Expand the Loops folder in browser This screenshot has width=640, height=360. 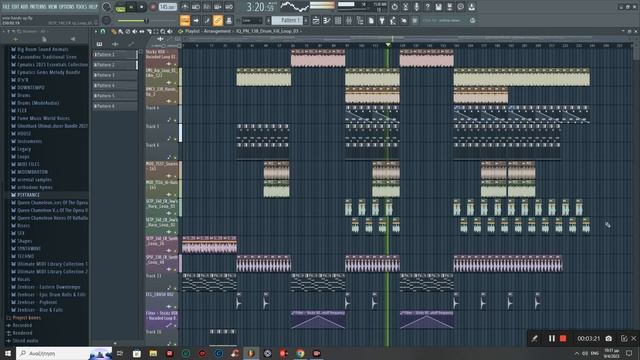(x=23, y=157)
